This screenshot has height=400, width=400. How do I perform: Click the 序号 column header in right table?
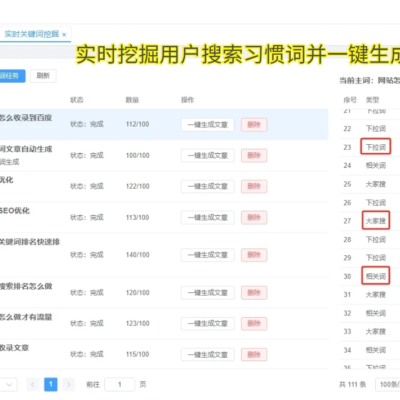coord(350,100)
